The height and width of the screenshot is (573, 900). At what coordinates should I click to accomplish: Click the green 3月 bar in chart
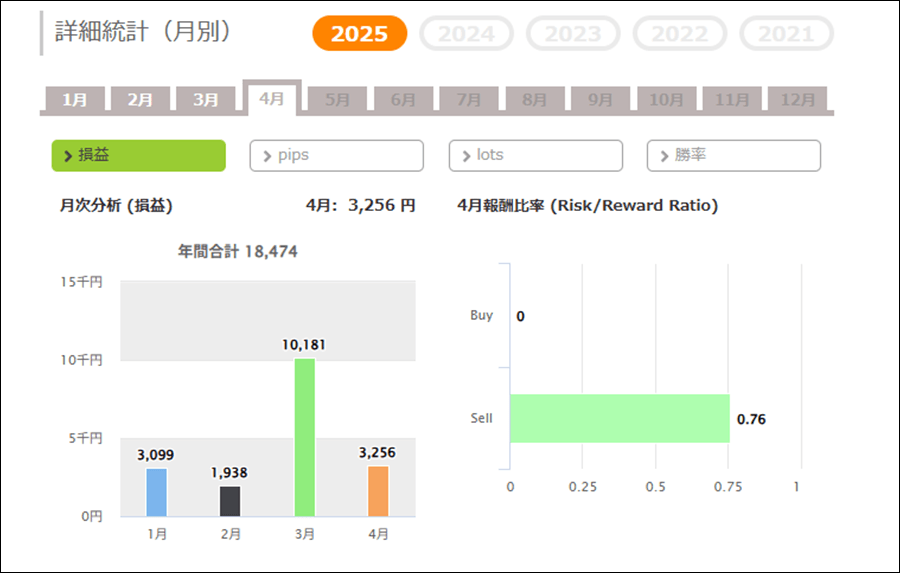[305, 438]
